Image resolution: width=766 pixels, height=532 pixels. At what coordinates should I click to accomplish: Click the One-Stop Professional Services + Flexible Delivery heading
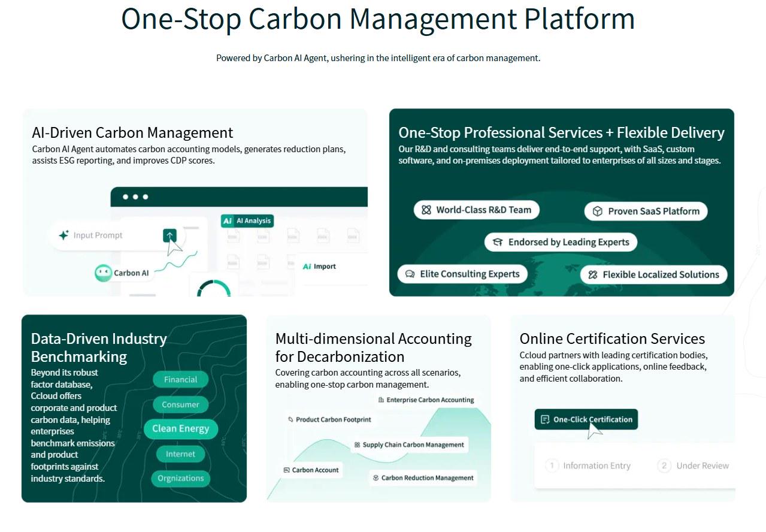561,132
